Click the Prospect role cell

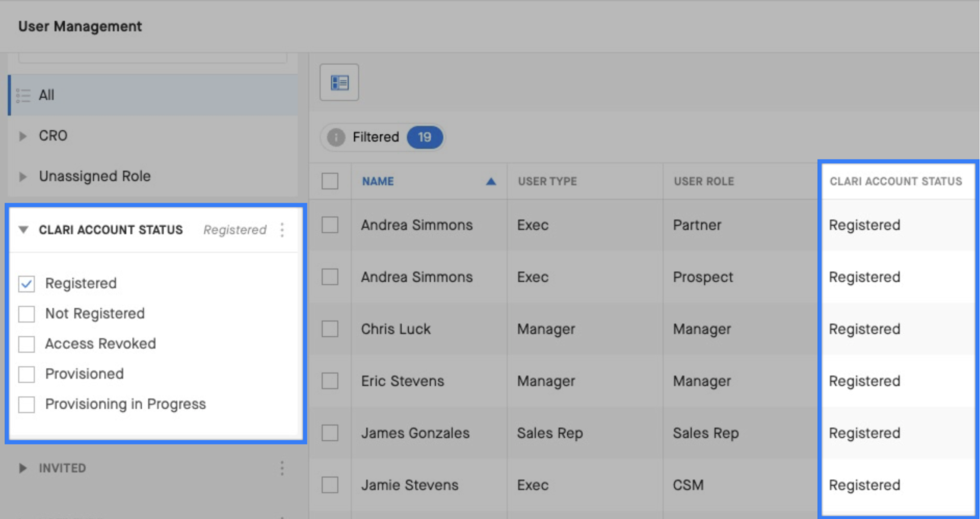coord(703,277)
